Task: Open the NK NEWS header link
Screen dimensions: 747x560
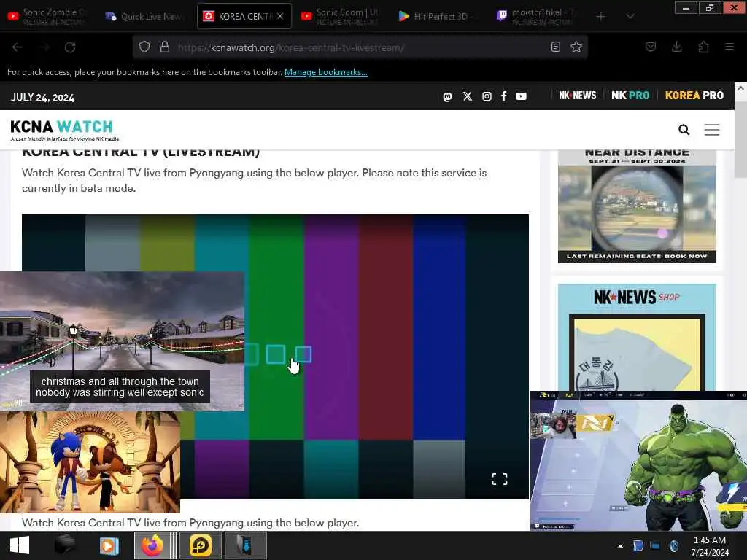Action: point(578,96)
